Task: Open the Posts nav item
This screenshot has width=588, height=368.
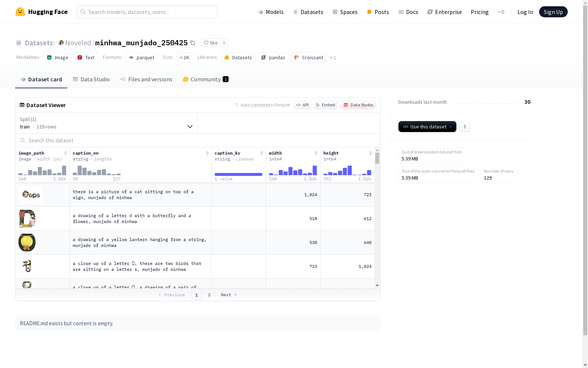Action: pos(378,12)
